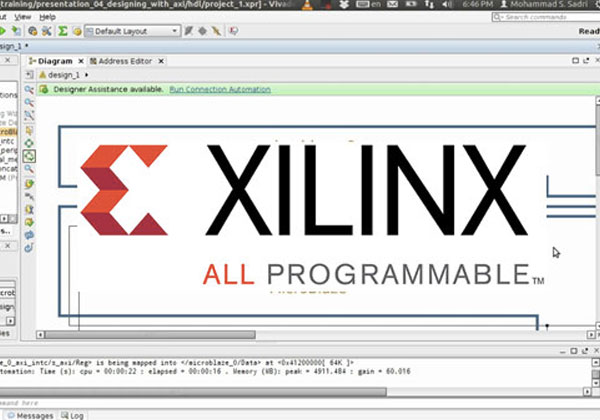
Task: Click the pencil icon right of Default Layout
Action: [188, 31]
